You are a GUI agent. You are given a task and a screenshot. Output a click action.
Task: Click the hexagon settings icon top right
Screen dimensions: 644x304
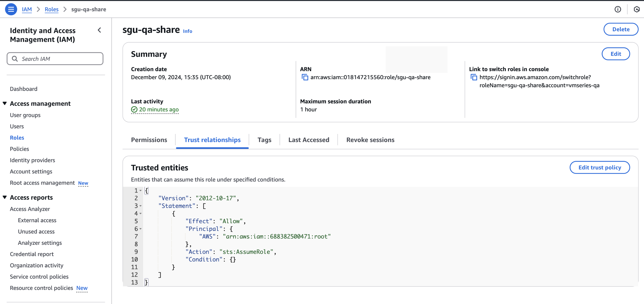pos(636,9)
